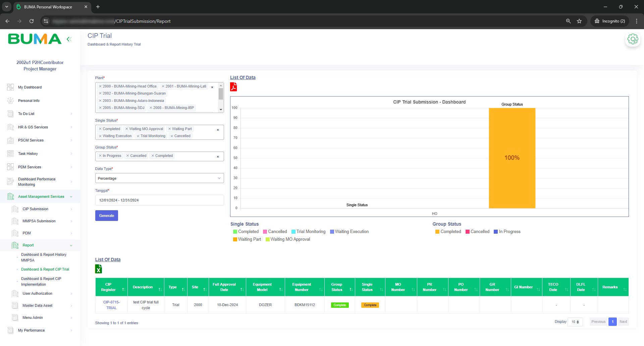Bookmark this page with star icon
Screen dimensions: 644x346
pyautogui.click(x=579, y=21)
